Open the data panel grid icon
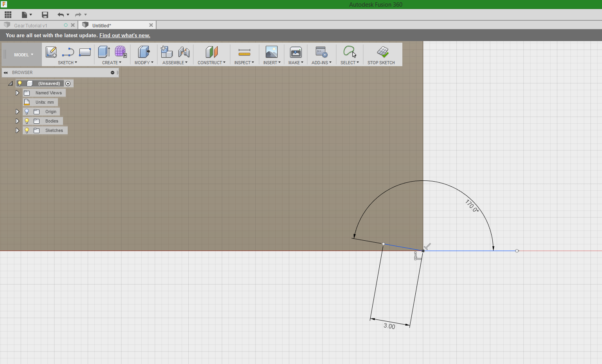This screenshot has height=364, width=602. point(8,15)
